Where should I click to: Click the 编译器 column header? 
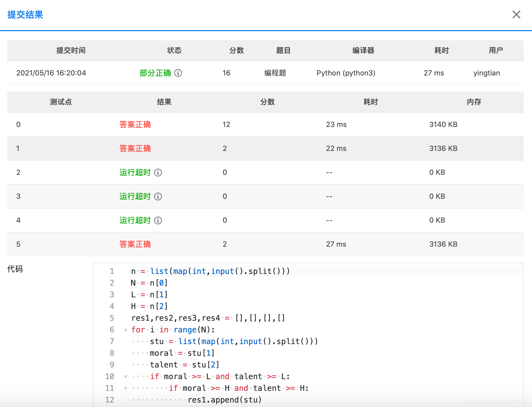tap(363, 50)
